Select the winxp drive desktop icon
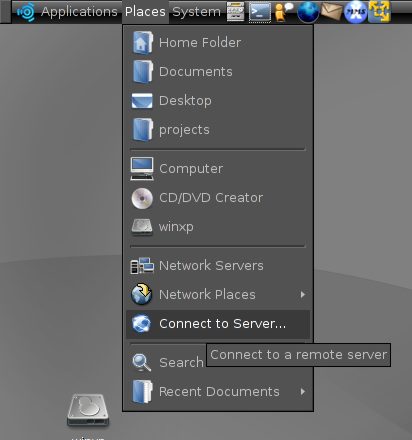Screen dimensions: 412x440 point(88,411)
